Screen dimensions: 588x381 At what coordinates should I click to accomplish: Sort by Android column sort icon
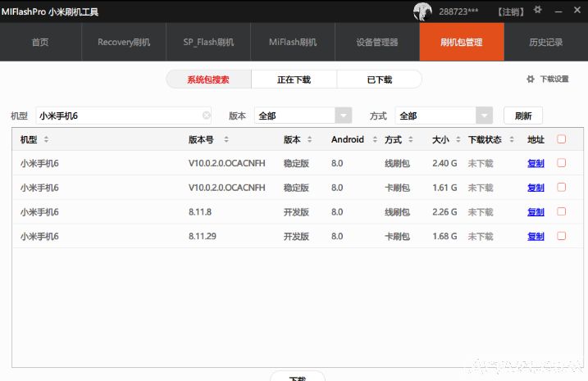372,140
